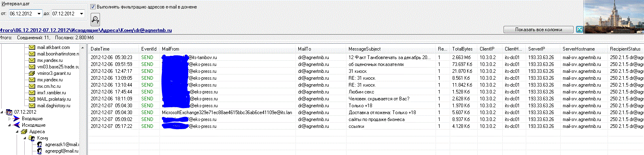This screenshot has height=155, width=644.
Task: Click the user icon beside agnerazk1@mail
Action: point(40,144)
